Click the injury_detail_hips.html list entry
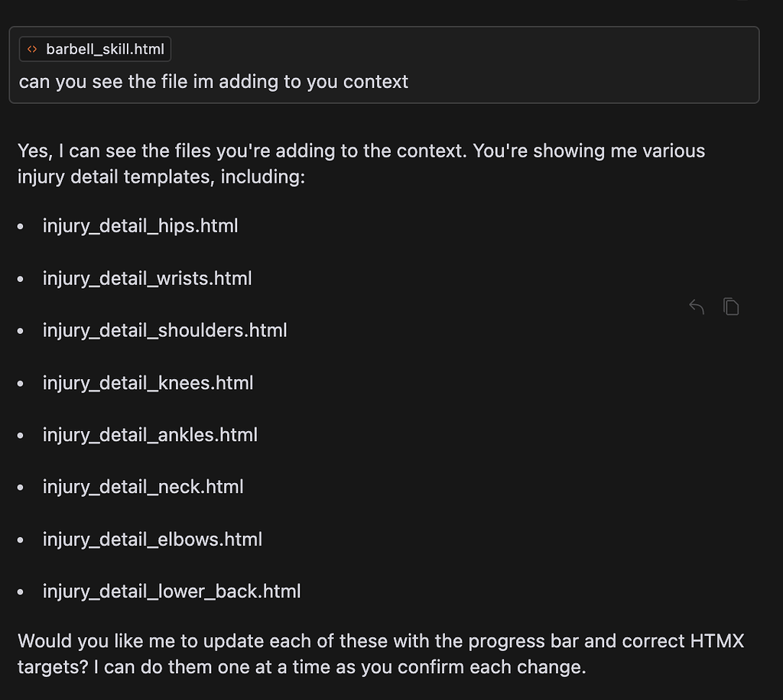 [x=140, y=225]
